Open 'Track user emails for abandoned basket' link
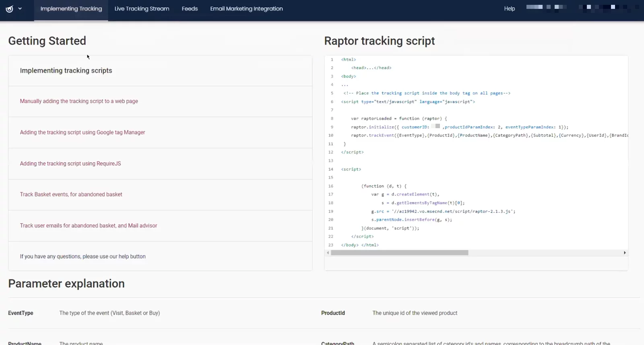This screenshot has height=345, width=644. (x=89, y=226)
